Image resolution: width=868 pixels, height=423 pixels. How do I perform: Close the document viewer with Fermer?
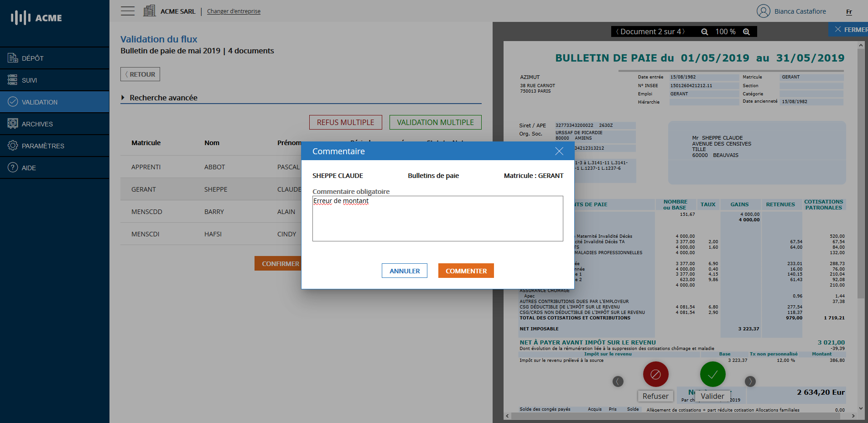850,30
